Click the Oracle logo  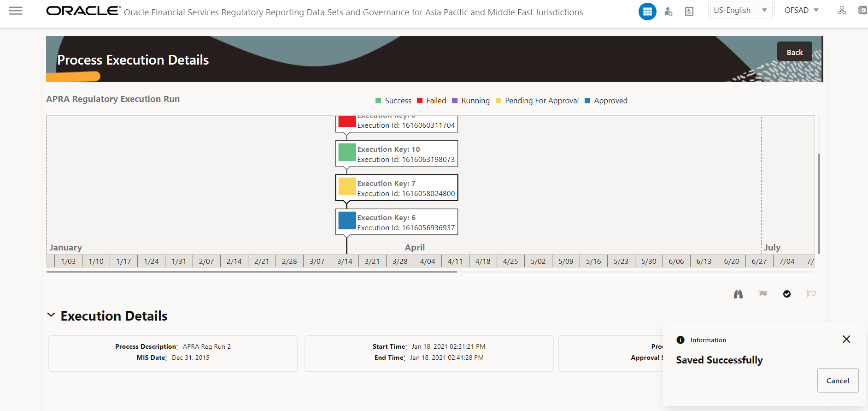tap(83, 11)
